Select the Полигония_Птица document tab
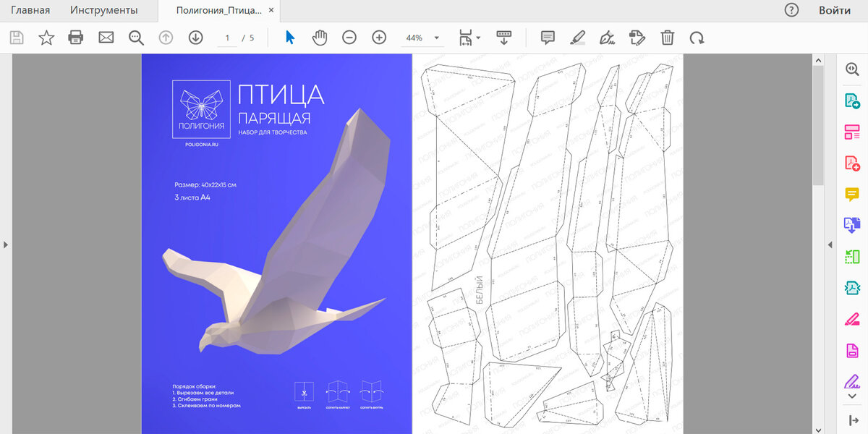Viewport: 868px width, 434px height. point(219,10)
